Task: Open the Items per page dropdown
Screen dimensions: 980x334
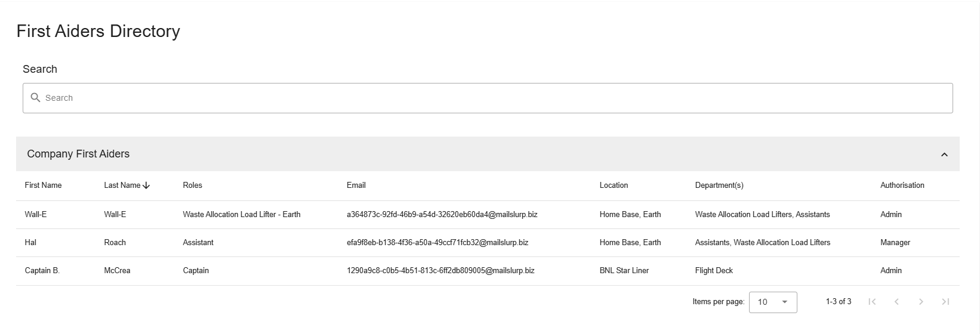Action: pos(772,302)
